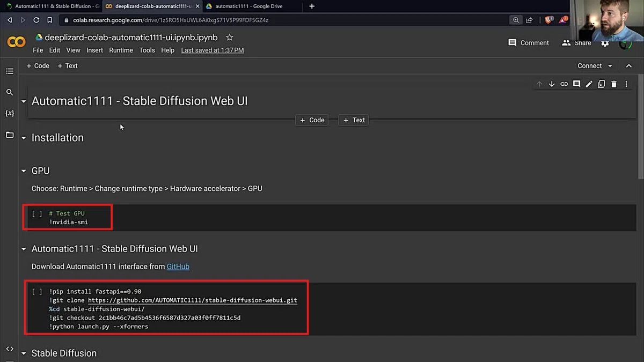Switch to the automatic1111 - Google Drive tab
Viewport: 644px width, 362px height.
(x=248, y=6)
